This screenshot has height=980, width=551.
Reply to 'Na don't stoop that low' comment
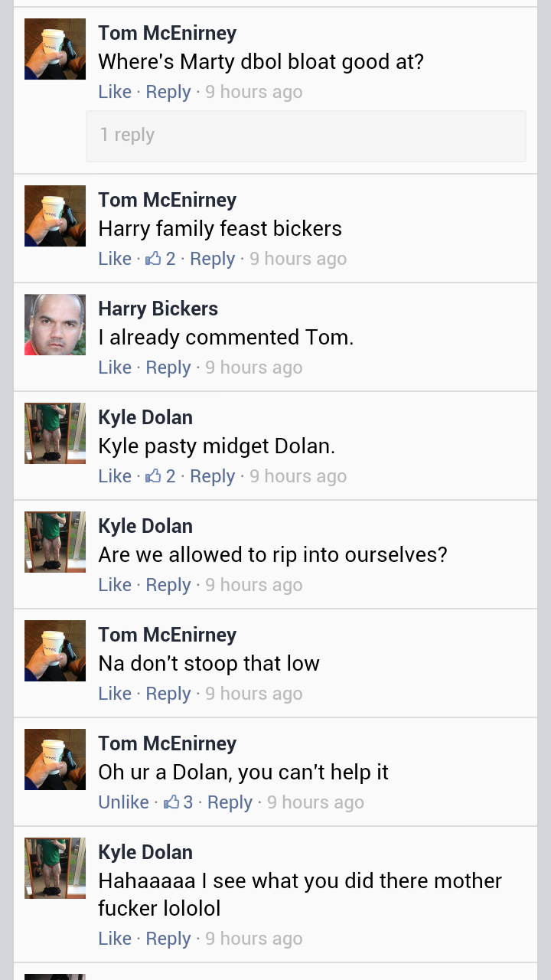pyautogui.click(x=168, y=694)
